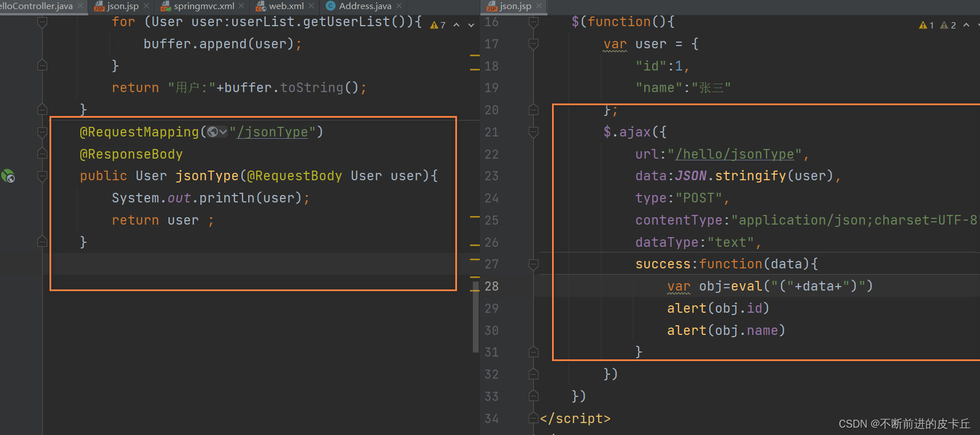
Task: Follow the "/hello/jsonType" URL link
Action: (x=734, y=154)
